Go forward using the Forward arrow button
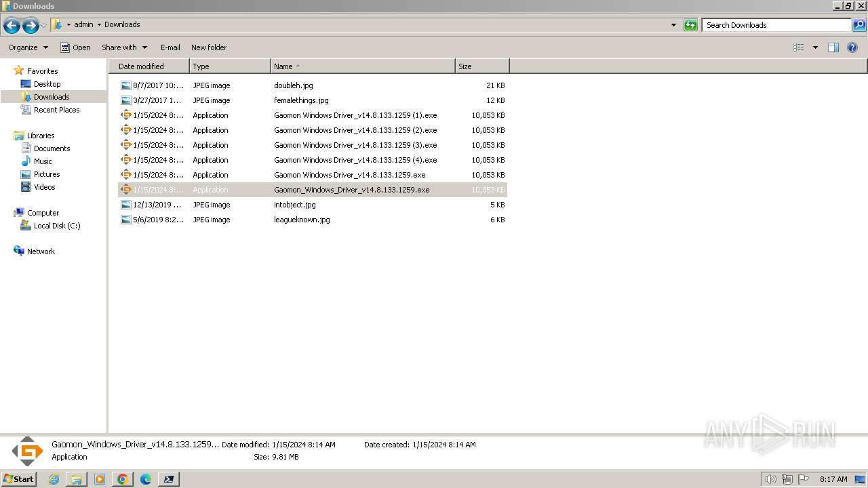This screenshot has width=868, height=488. coord(31,26)
